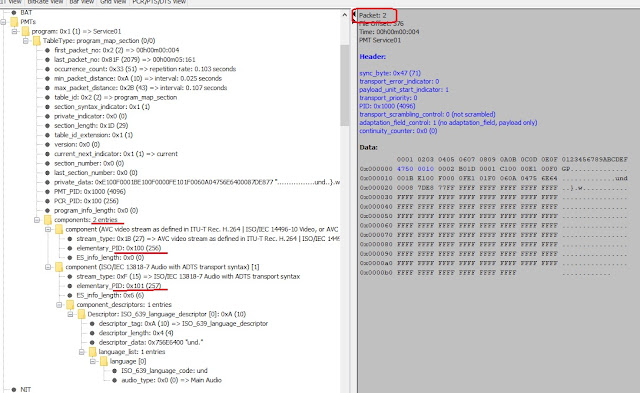Click the components 2 entries folder icon
Screen dimensions: 640x393
(48, 220)
